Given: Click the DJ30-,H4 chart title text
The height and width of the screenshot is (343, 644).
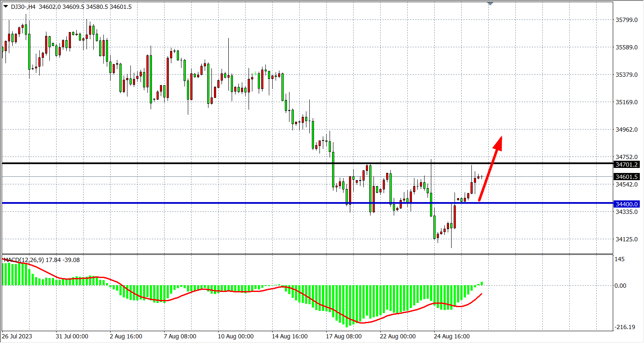Looking at the screenshot, I should [24, 7].
